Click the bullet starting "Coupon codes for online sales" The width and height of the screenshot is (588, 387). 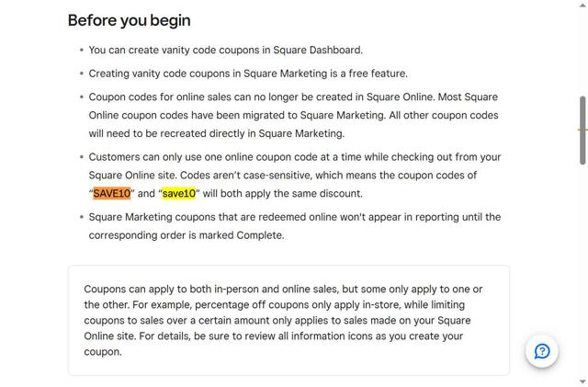(x=294, y=115)
